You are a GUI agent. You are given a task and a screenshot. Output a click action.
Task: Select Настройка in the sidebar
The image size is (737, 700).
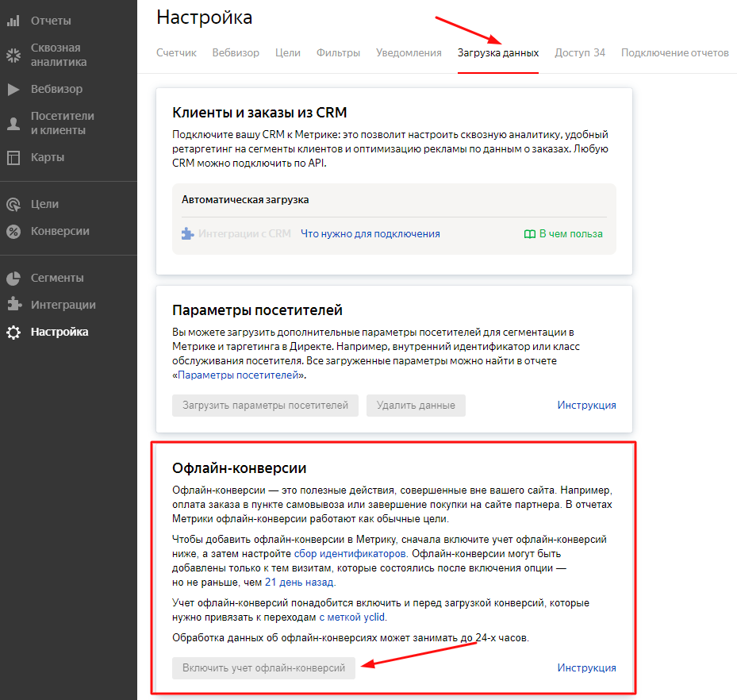tap(59, 332)
